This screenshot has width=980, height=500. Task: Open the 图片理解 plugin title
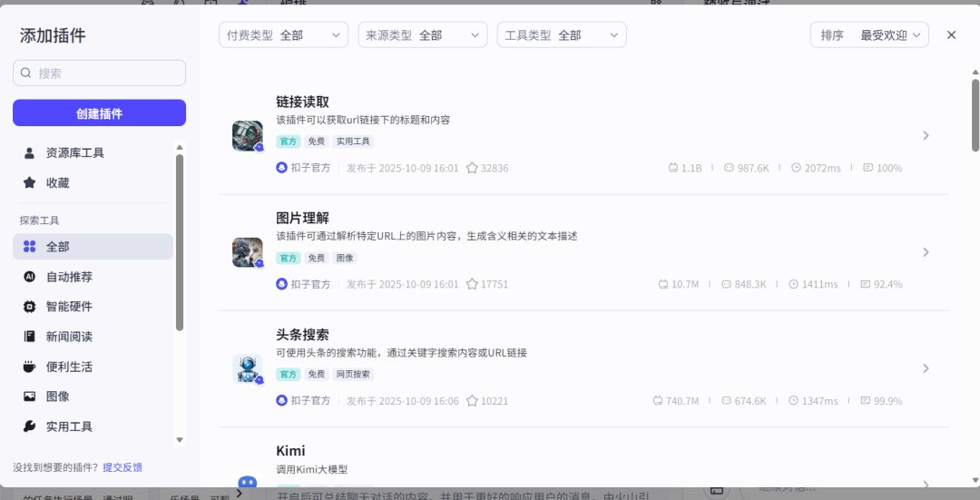[302, 218]
